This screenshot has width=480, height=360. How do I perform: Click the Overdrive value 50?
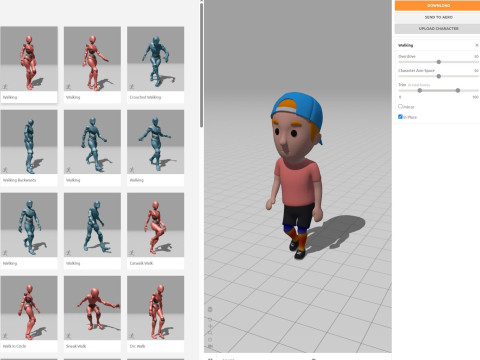[x=476, y=56]
